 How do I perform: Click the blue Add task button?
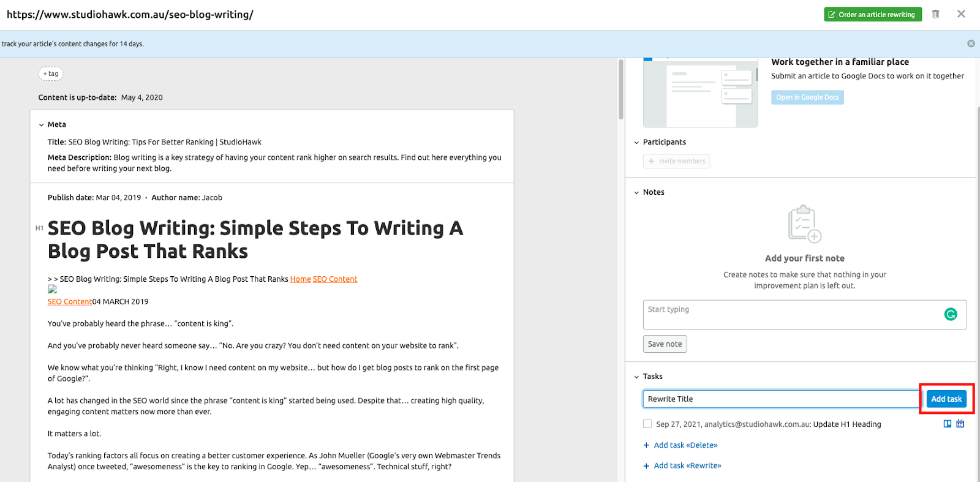[x=946, y=399]
